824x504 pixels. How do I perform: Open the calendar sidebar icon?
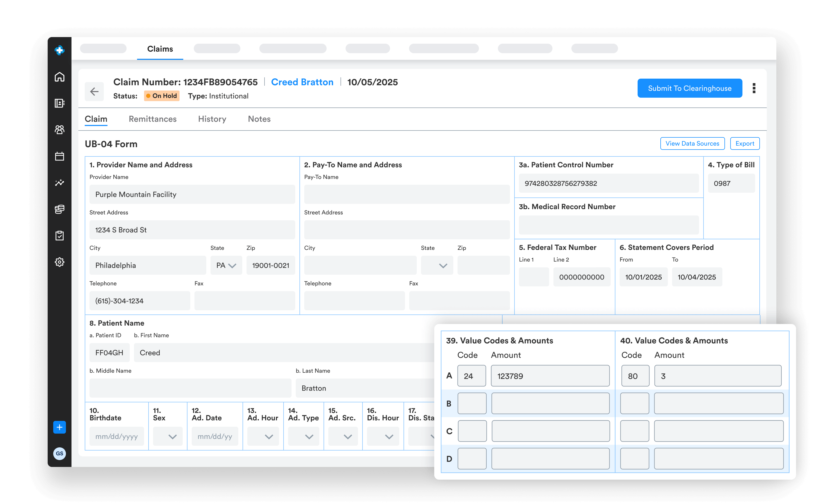(x=60, y=156)
